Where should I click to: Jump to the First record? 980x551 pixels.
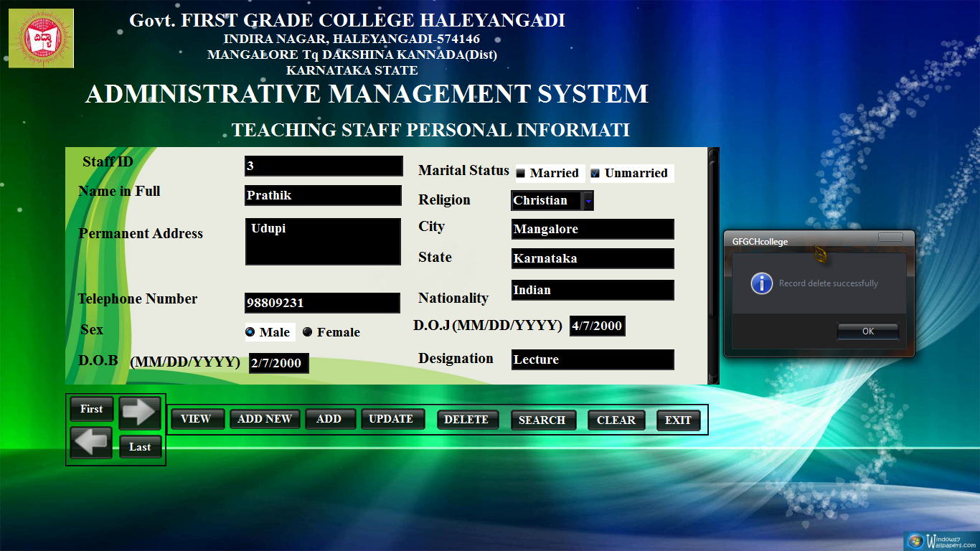point(91,409)
